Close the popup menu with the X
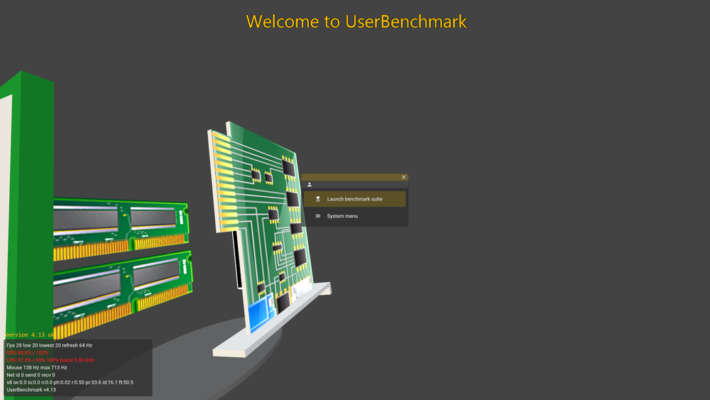 pyautogui.click(x=403, y=177)
